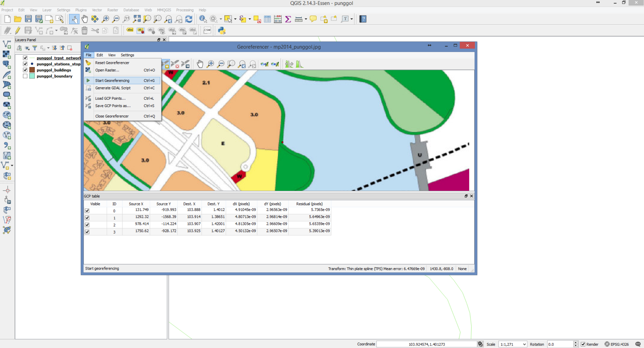
Task: Expand the measure tool dropdown arrow
Action: click(x=306, y=19)
